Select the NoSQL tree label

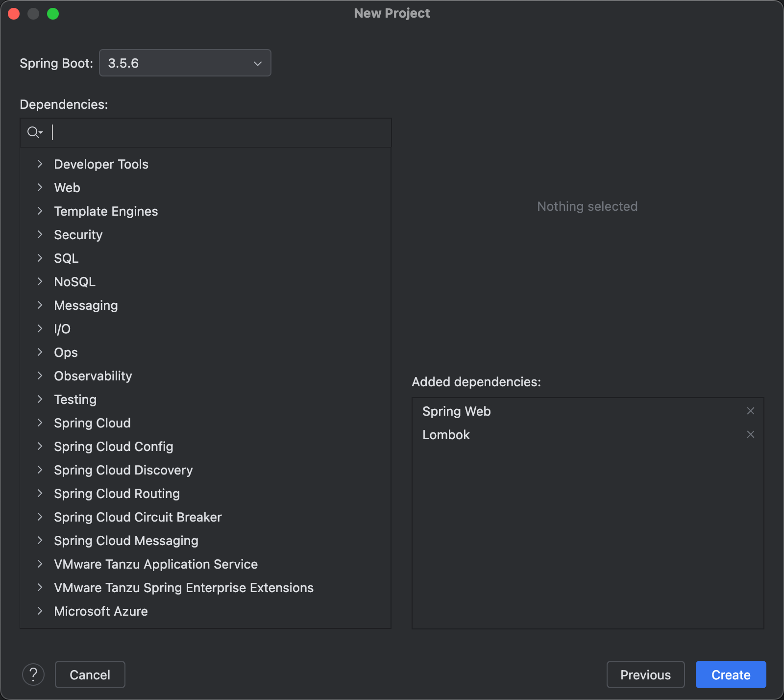74,282
